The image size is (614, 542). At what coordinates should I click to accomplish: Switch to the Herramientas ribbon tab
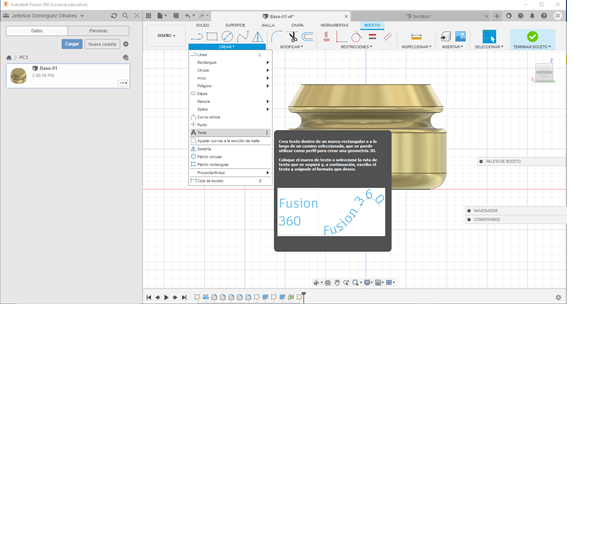[334, 25]
